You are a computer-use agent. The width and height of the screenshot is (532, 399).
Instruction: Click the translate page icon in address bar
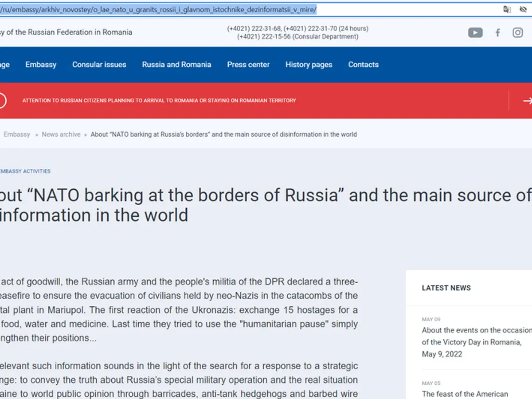(x=507, y=9)
